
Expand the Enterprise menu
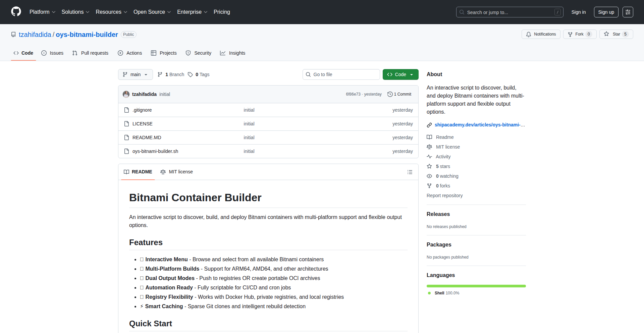(192, 12)
